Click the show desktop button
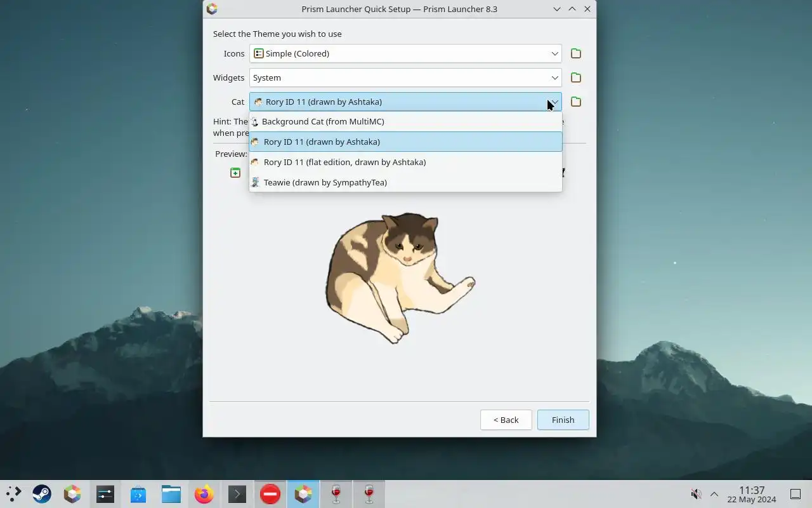812x508 pixels. click(x=796, y=494)
